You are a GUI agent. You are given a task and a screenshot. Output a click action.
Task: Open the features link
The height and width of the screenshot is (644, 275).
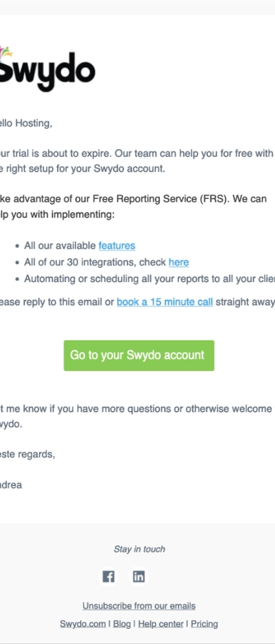[x=117, y=246]
